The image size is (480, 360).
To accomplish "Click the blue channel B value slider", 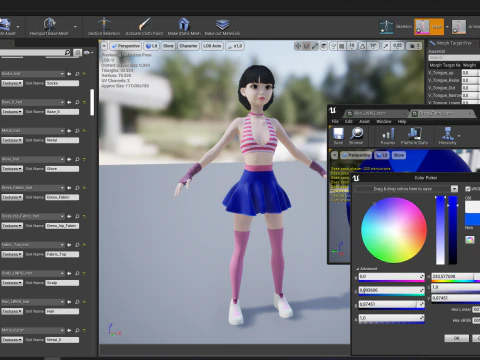I will pos(391,304).
